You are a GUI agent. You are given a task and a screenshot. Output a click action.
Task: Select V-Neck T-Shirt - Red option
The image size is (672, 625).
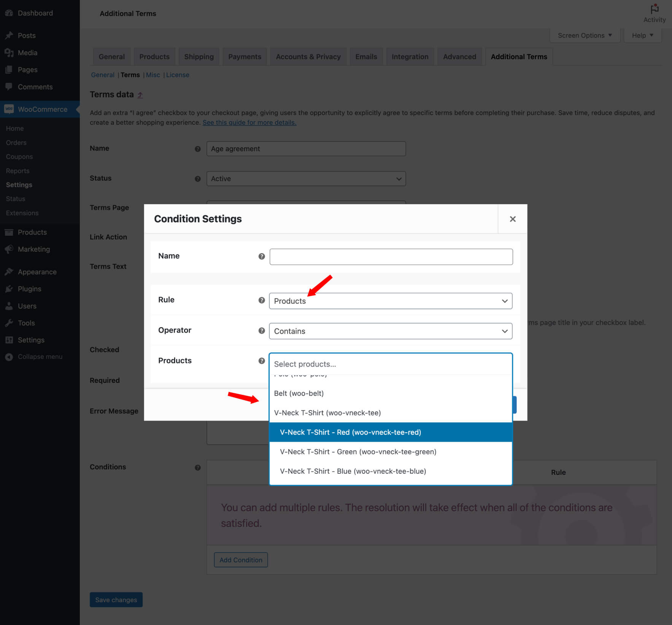(x=391, y=432)
